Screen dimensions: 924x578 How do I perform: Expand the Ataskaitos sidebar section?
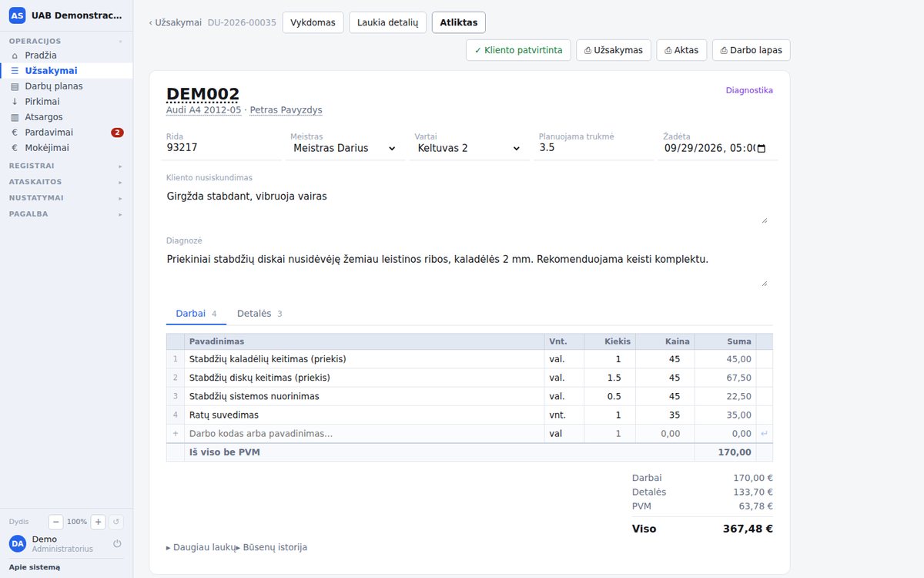pos(66,182)
